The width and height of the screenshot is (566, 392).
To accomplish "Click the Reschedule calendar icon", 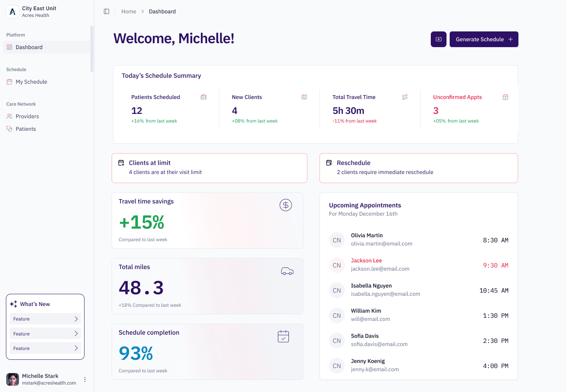I will pyautogui.click(x=329, y=163).
